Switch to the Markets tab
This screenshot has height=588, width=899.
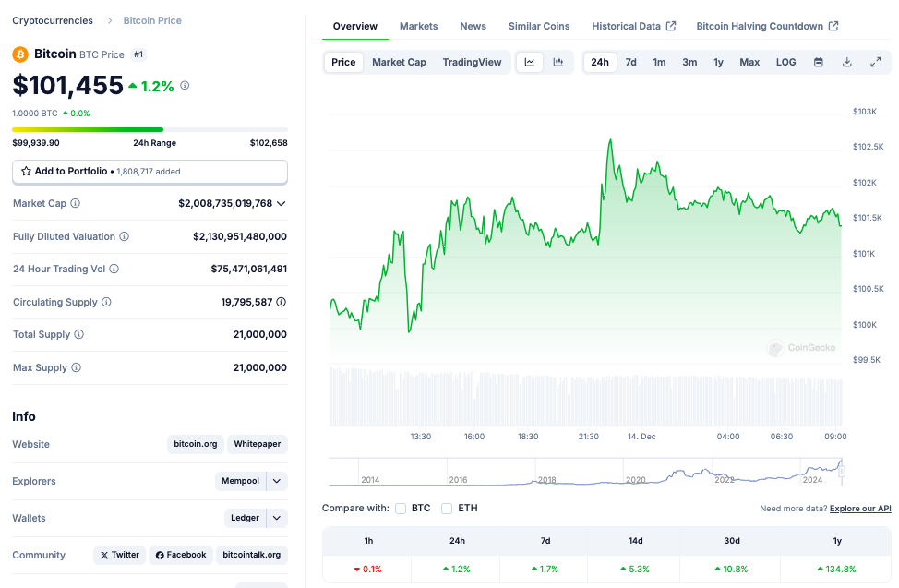pyautogui.click(x=418, y=26)
